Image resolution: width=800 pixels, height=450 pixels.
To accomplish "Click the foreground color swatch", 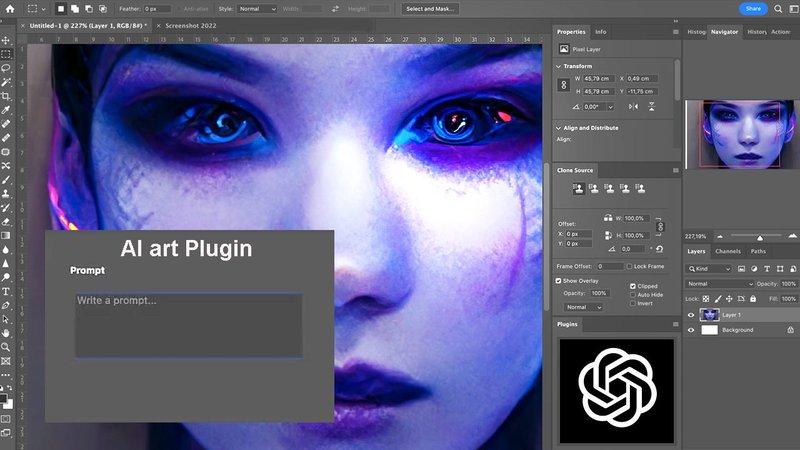I will tap(3, 398).
